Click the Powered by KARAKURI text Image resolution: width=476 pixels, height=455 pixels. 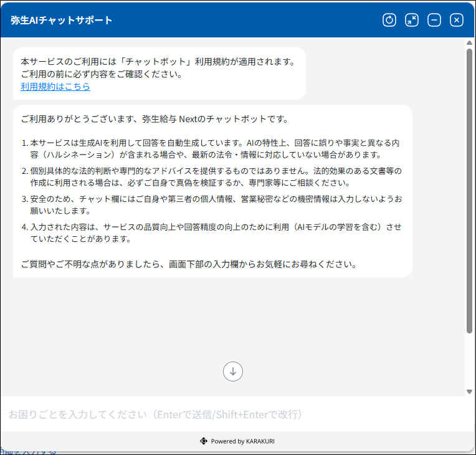pyautogui.click(x=242, y=441)
